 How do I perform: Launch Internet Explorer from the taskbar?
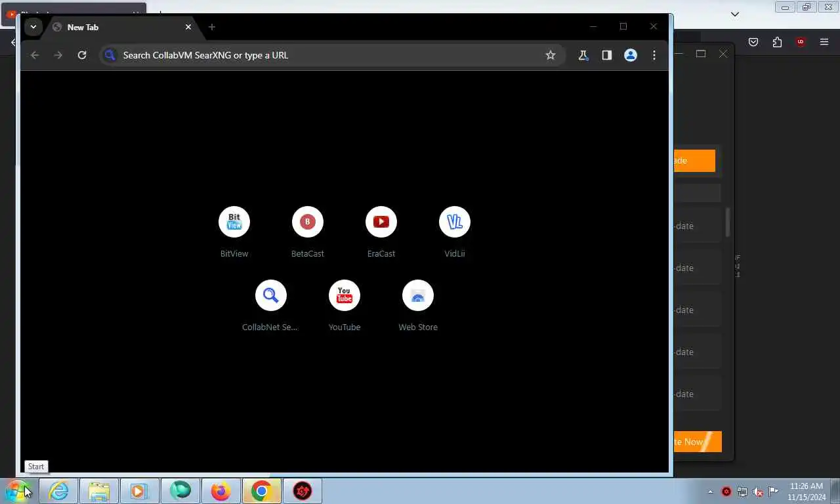pyautogui.click(x=59, y=491)
